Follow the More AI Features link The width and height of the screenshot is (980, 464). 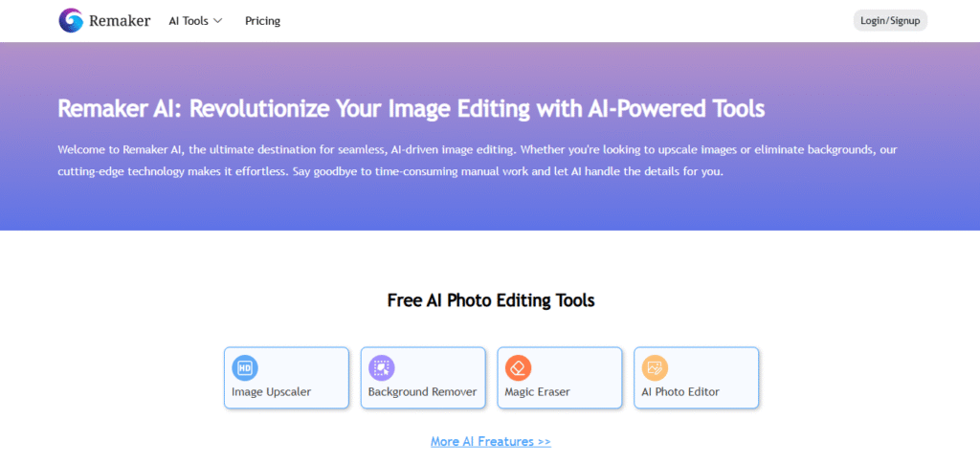[490, 441]
